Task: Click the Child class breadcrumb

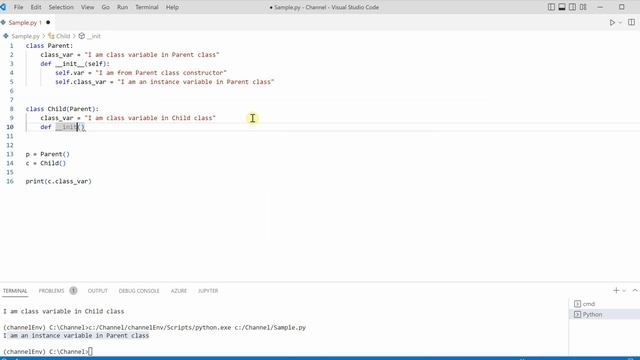Action: [63, 36]
